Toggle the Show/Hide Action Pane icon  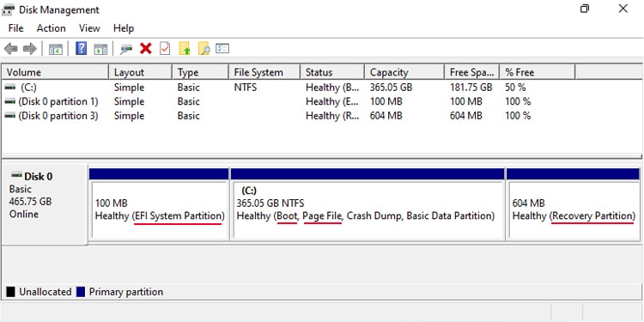pyautogui.click(x=100, y=49)
